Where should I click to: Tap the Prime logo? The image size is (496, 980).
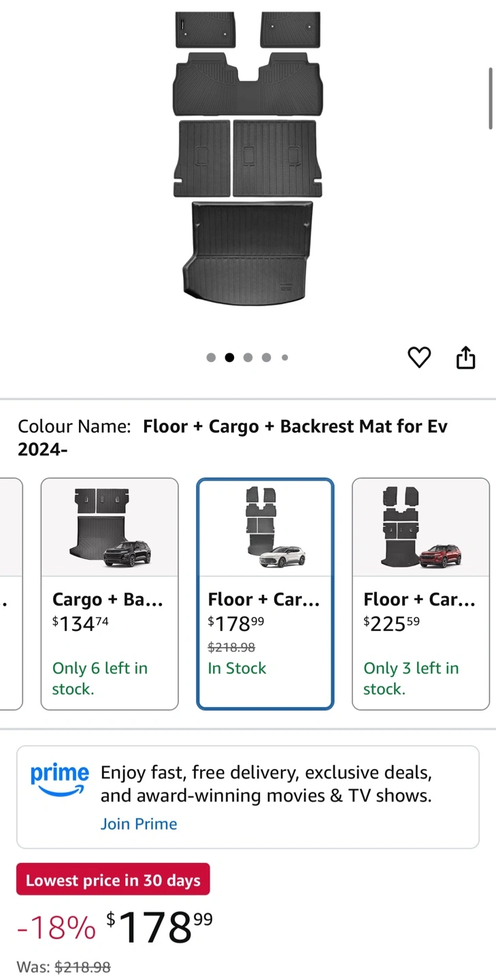[x=60, y=779]
